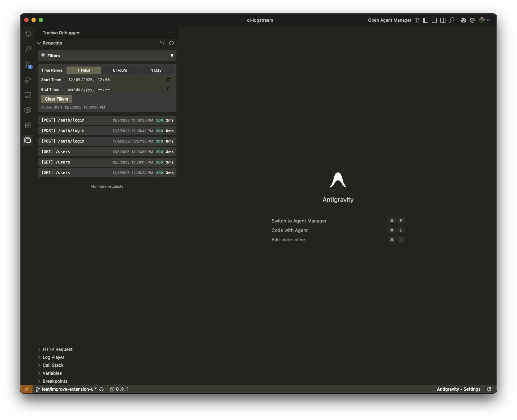Select the 1 Day time range

tap(156, 70)
